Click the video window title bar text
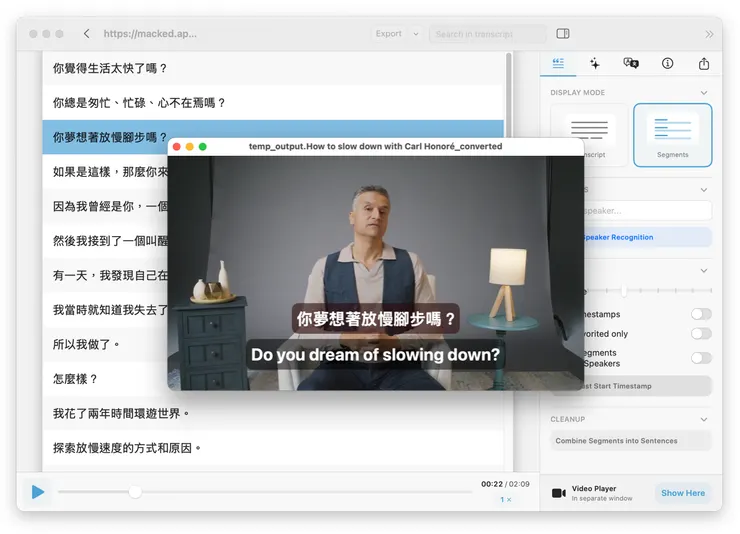Image resolution: width=740 pixels, height=534 pixels. click(375, 146)
